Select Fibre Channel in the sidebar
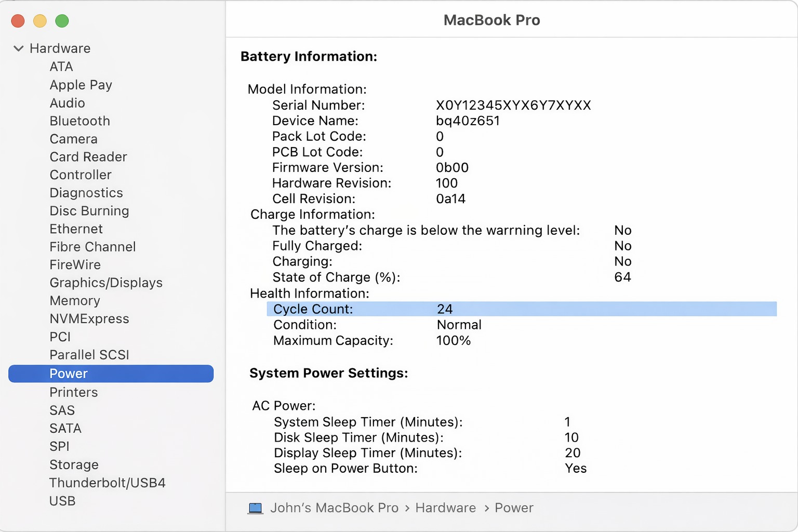798x532 pixels. [x=93, y=247]
